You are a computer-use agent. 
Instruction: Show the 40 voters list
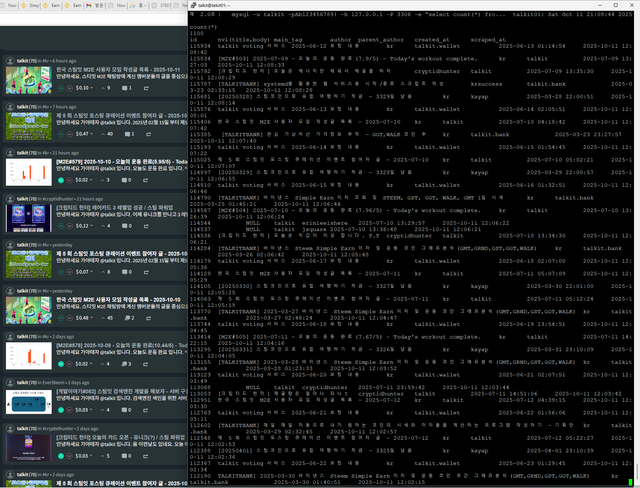click(x=107, y=134)
